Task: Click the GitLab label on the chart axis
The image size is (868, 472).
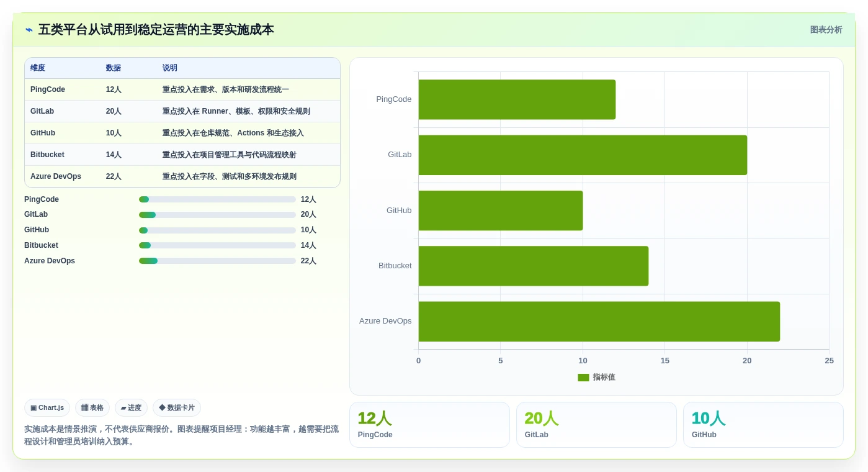Action: 400,155
